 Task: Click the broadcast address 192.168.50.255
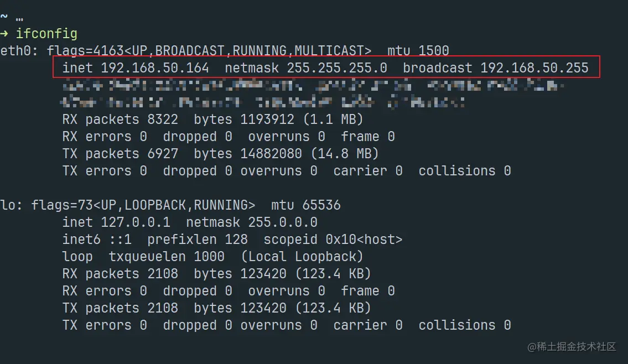pos(534,68)
